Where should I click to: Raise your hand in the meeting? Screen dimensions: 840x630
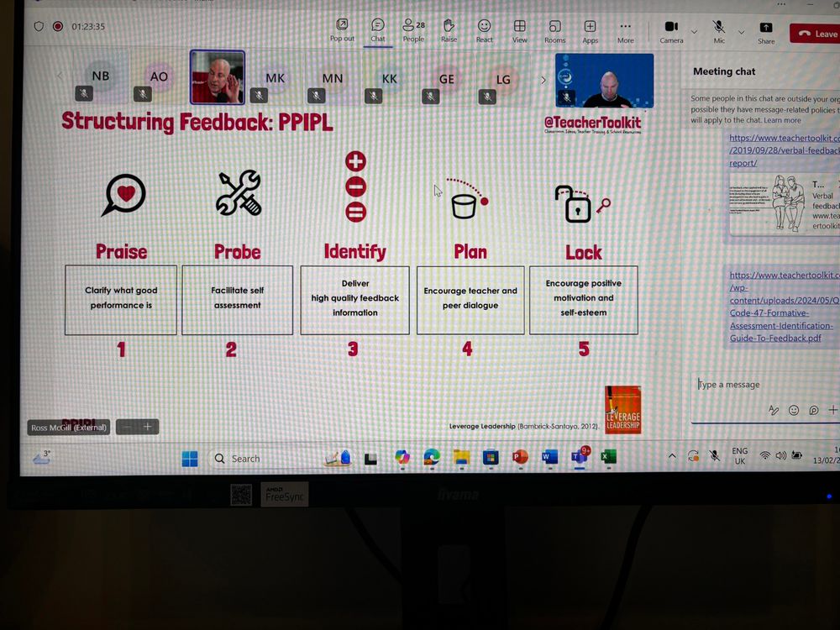coord(449,30)
